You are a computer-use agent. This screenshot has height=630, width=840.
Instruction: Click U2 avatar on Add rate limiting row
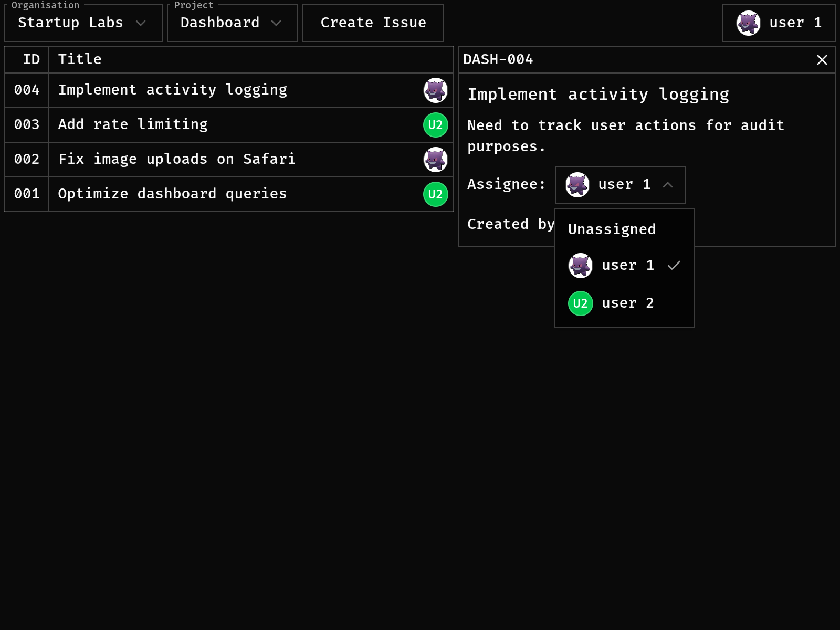[435, 125]
